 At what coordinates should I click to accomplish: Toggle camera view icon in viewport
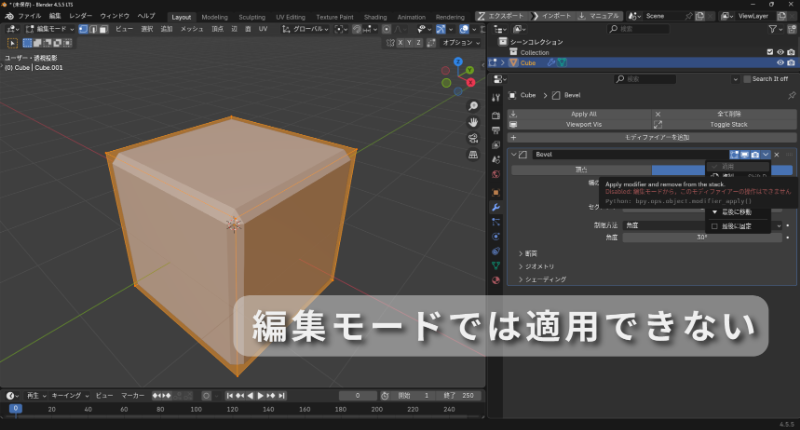coord(473,138)
